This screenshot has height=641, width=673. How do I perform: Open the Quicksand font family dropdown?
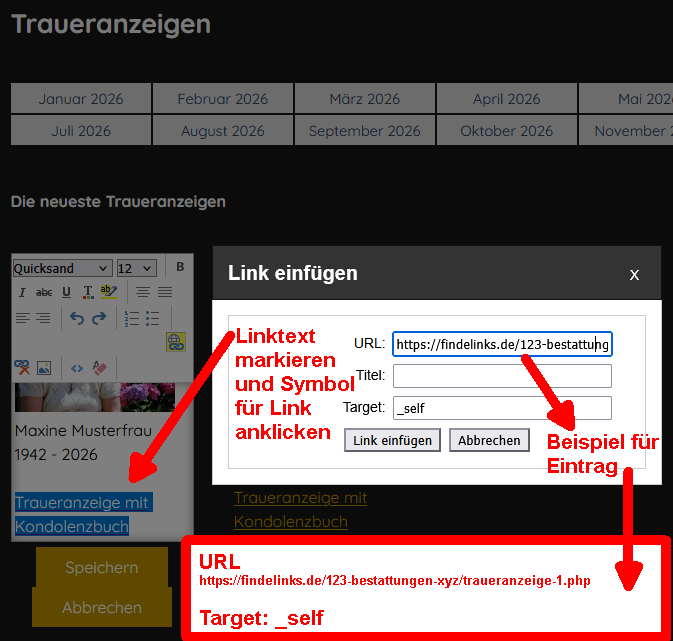pos(62,268)
